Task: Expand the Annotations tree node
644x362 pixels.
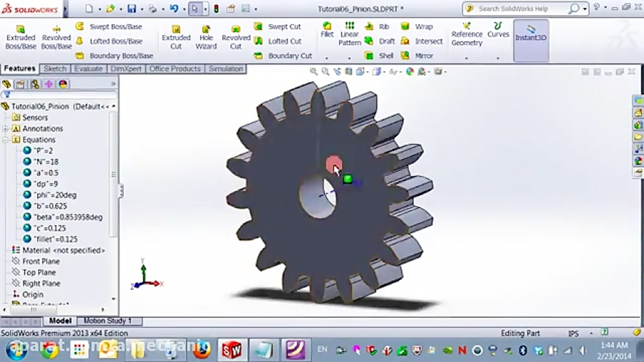Action: tap(6, 128)
